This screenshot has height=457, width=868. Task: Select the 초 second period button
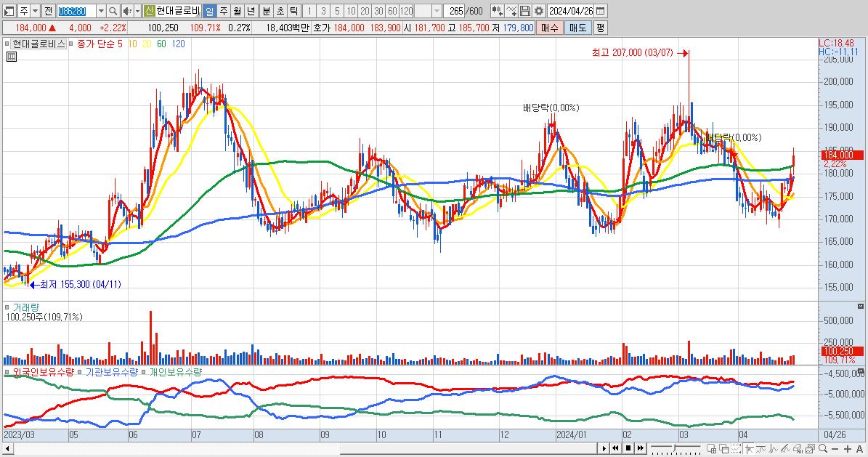click(280, 11)
